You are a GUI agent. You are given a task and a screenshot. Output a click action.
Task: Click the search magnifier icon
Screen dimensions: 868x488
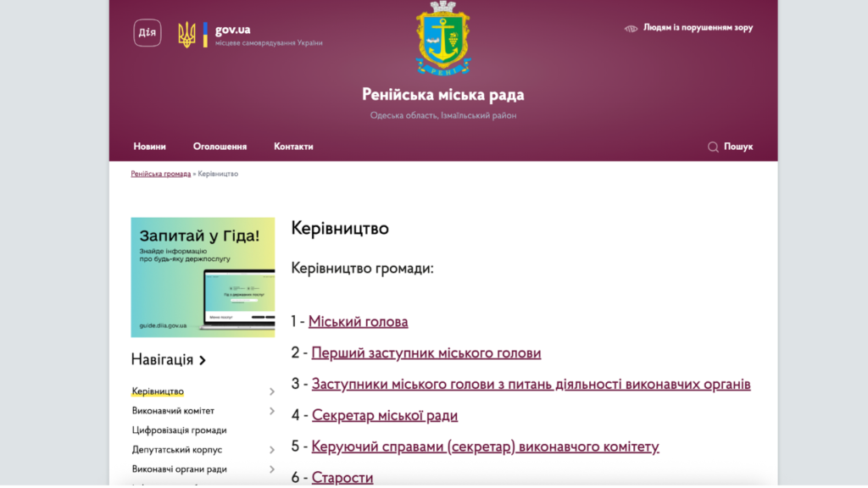(713, 147)
